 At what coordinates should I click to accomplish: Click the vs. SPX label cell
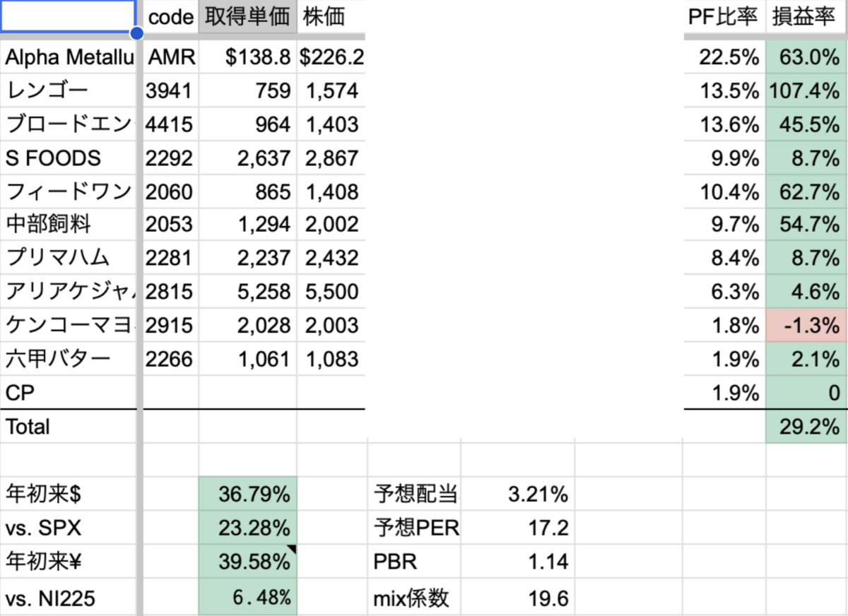(69, 528)
